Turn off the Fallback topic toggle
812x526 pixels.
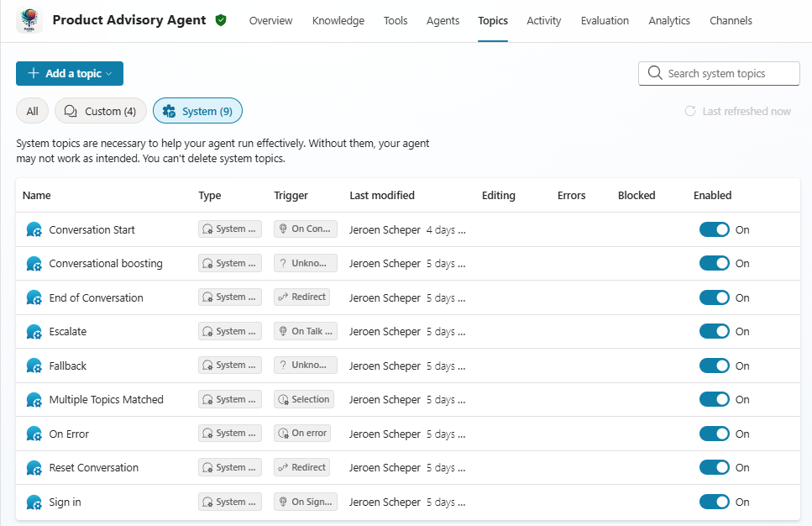pos(714,366)
